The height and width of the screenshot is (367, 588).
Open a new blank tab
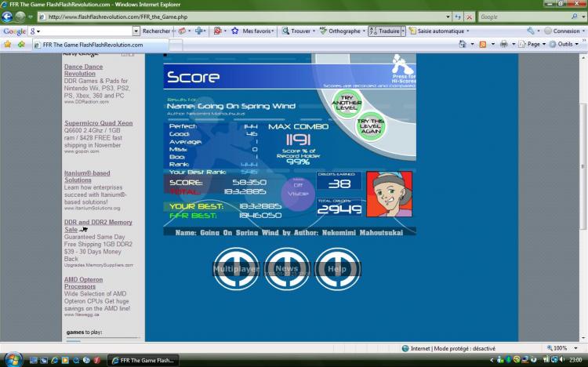(176, 45)
